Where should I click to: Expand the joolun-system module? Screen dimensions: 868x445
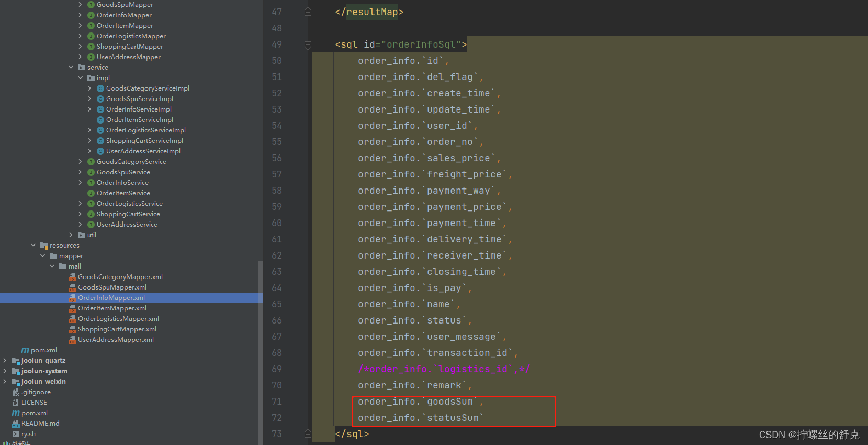point(5,371)
